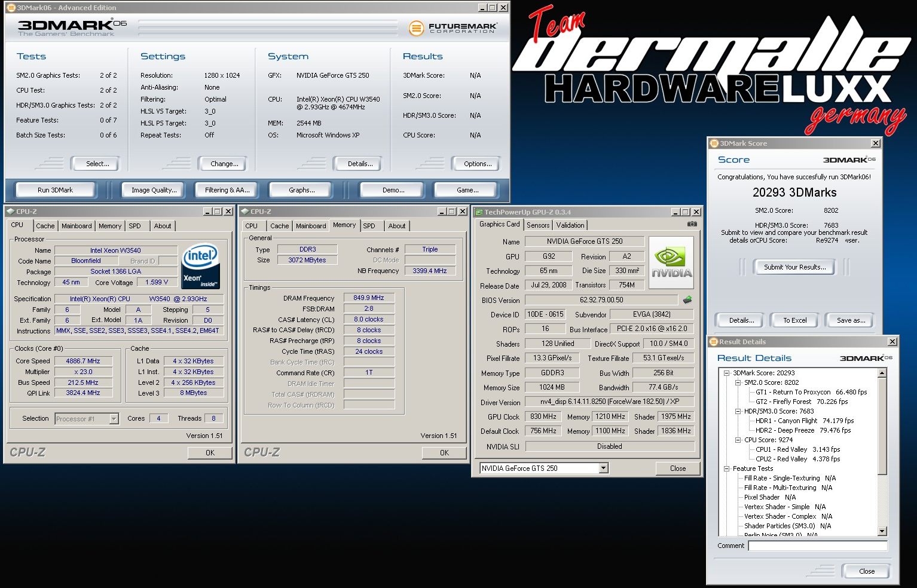Collapse the Feature Tests tree node
917x588 pixels.
tap(727, 468)
